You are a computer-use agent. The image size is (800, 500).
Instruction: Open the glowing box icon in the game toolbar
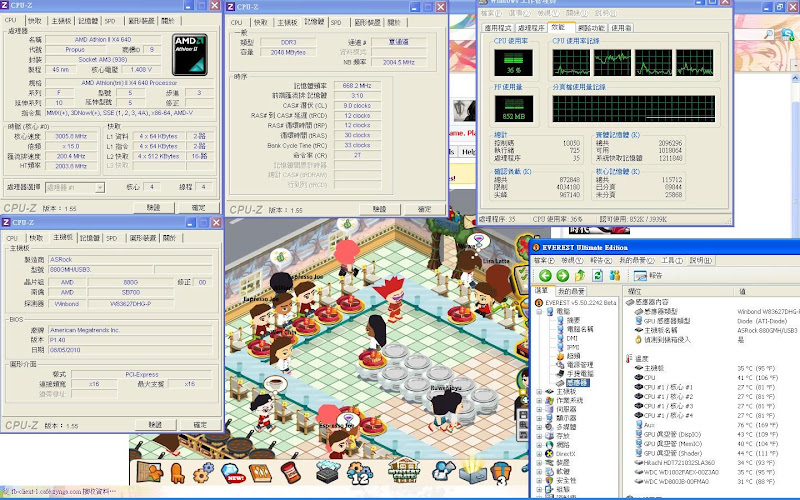pos(473,470)
